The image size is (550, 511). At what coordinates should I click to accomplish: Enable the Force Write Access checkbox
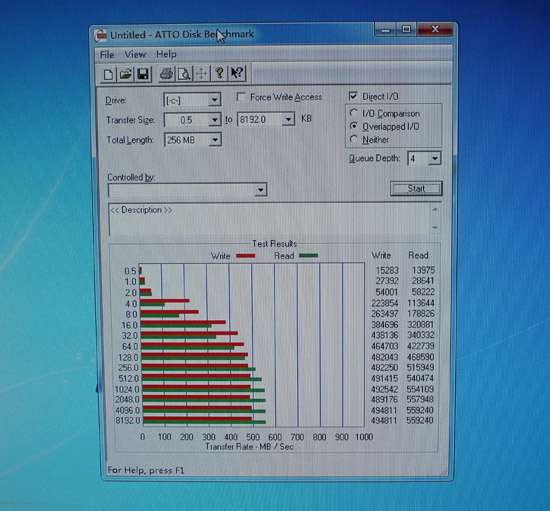coord(241,97)
